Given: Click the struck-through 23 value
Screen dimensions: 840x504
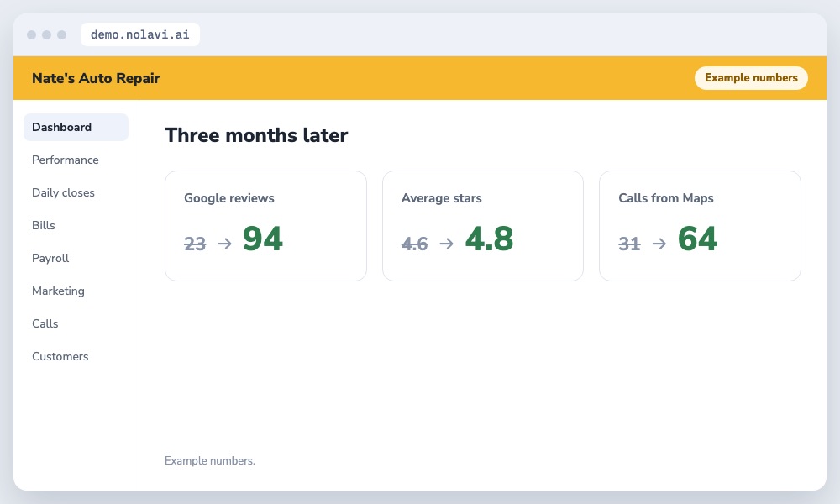Looking at the screenshot, I should pyautogui.click(x=195, y=244).
